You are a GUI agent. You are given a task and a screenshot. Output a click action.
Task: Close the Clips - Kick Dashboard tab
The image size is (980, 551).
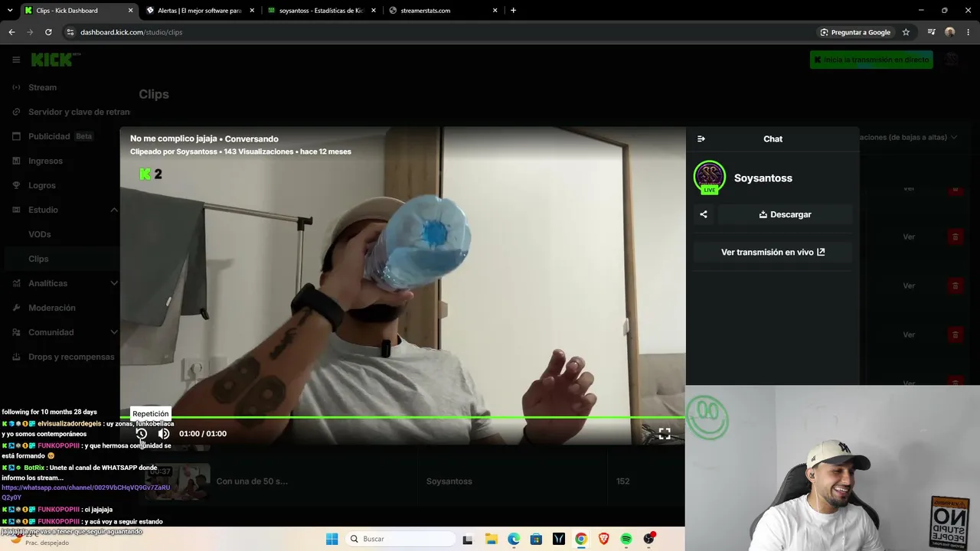[x=130, y=11]
